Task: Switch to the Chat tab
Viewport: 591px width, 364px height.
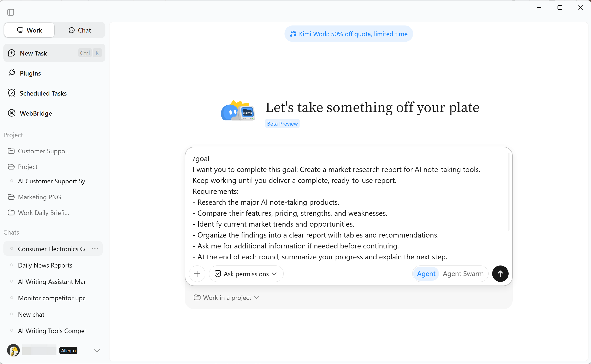Action: coord(80,30)
